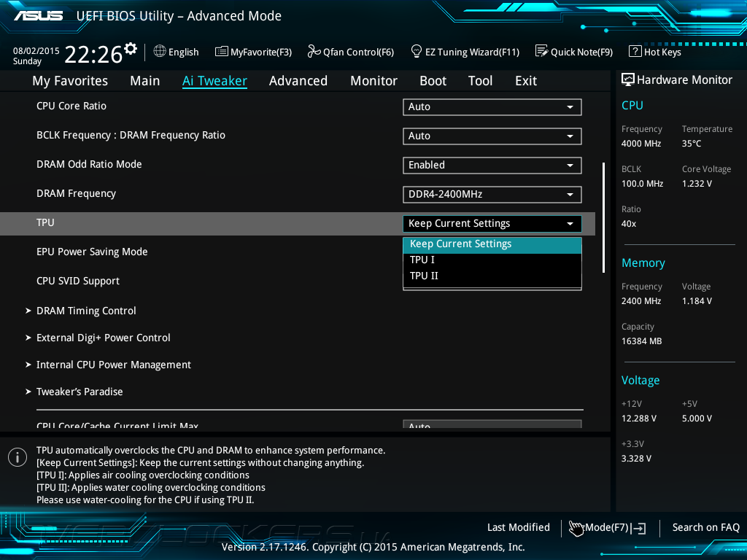The height and width of the screenshot is (560, 747).
Task: Click the settings gear icon beside the clock
Action: [x=131, y=49]
